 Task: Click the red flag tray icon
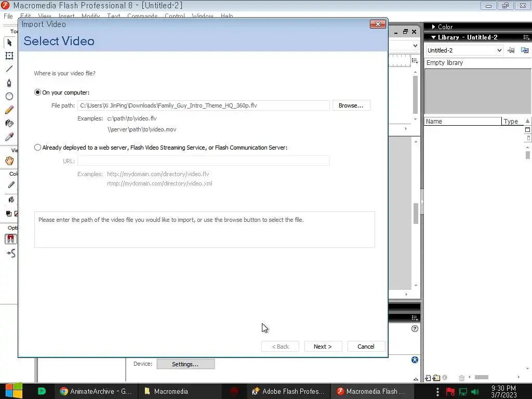450,392
